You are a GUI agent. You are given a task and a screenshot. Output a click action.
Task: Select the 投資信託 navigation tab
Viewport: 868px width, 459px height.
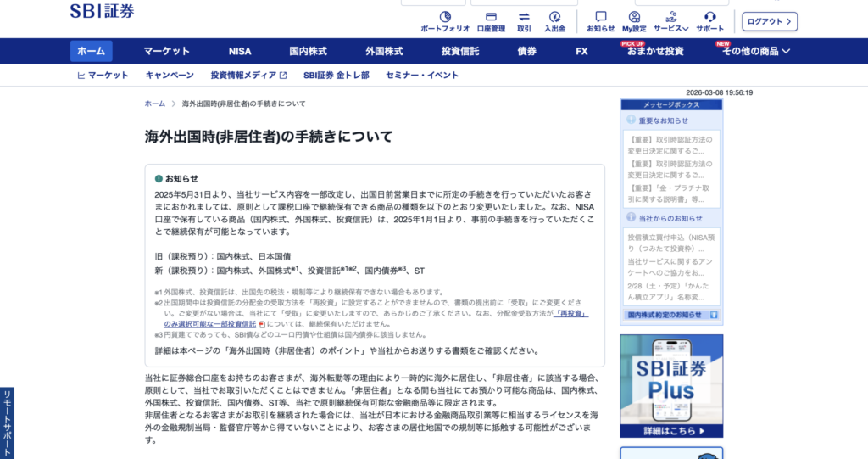pyautogui.click(x=460, y=51)
